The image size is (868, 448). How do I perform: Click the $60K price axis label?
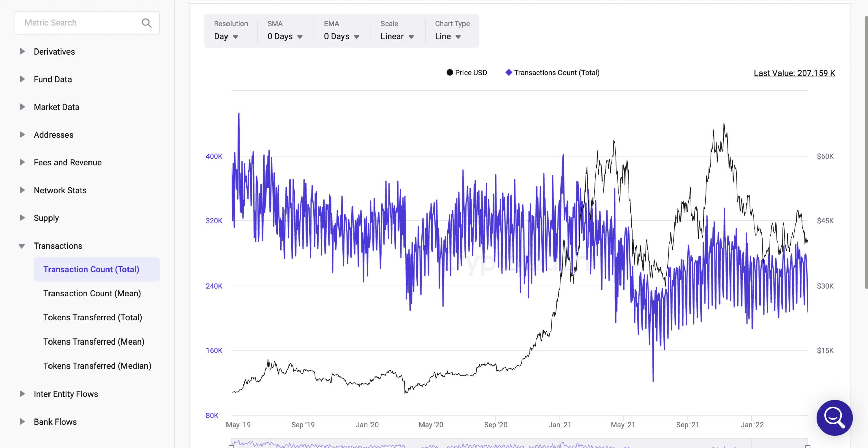point(825,156)
